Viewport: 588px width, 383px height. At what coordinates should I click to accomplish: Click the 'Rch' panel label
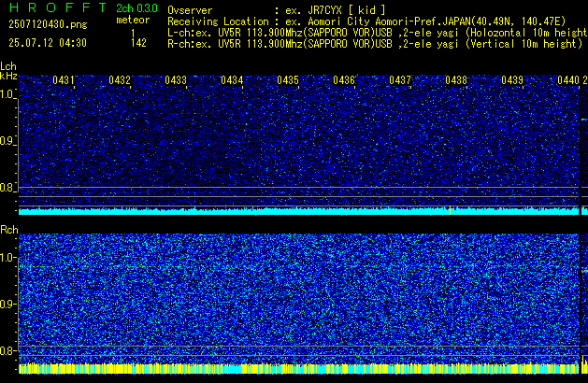click(x=9, y=230)
